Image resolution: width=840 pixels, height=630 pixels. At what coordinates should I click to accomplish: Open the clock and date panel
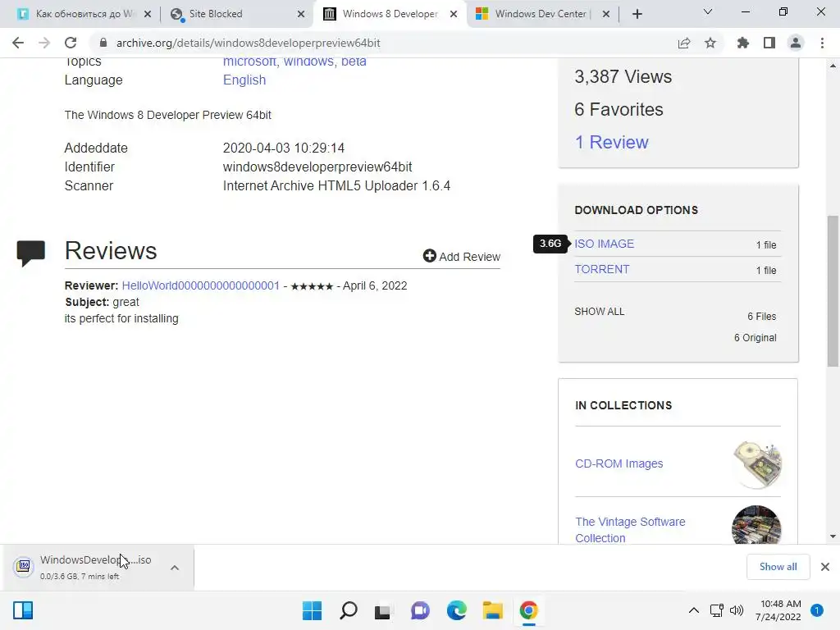point(778,610)
